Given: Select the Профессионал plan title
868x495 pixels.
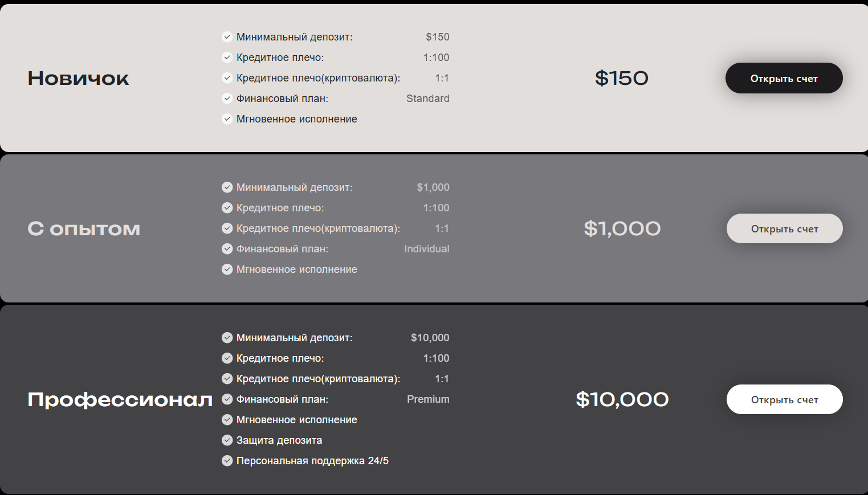Looking at the screenshot, I should pos(120,400).
